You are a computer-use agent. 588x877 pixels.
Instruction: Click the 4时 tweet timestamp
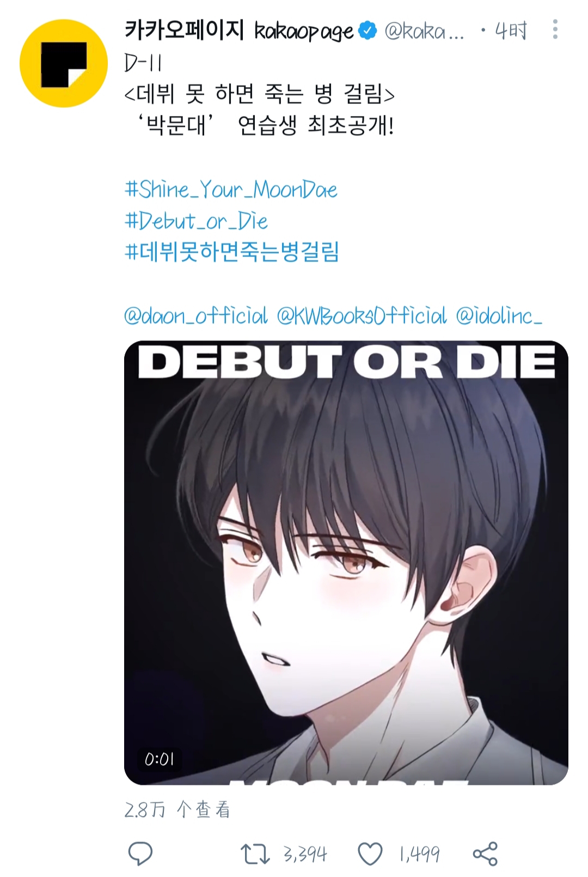pyautogui.click(x=511, y=31)
